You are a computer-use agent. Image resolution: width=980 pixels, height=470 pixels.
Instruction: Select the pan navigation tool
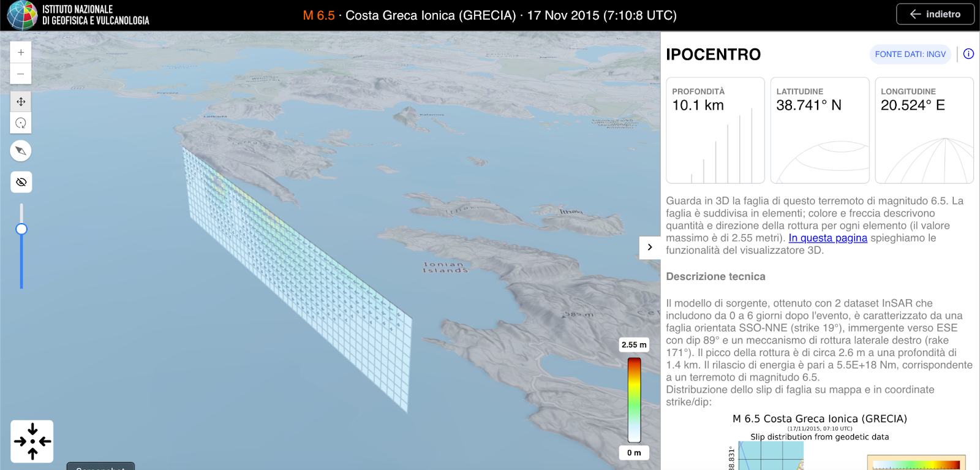tap(21, 102)
